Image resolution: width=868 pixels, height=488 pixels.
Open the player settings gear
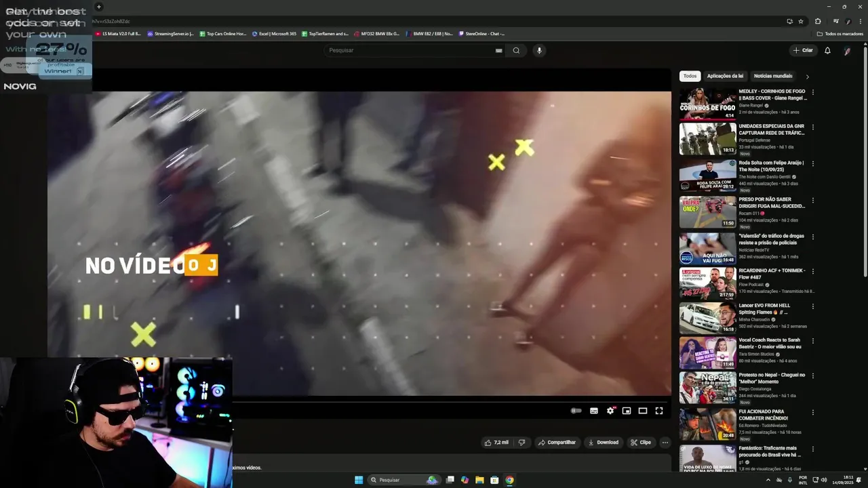(610, 411)
